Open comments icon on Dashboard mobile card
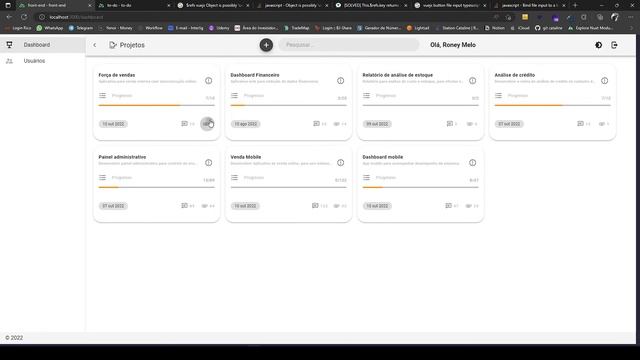640x360 pixels. pyautogui.click(x=448, y=206)
